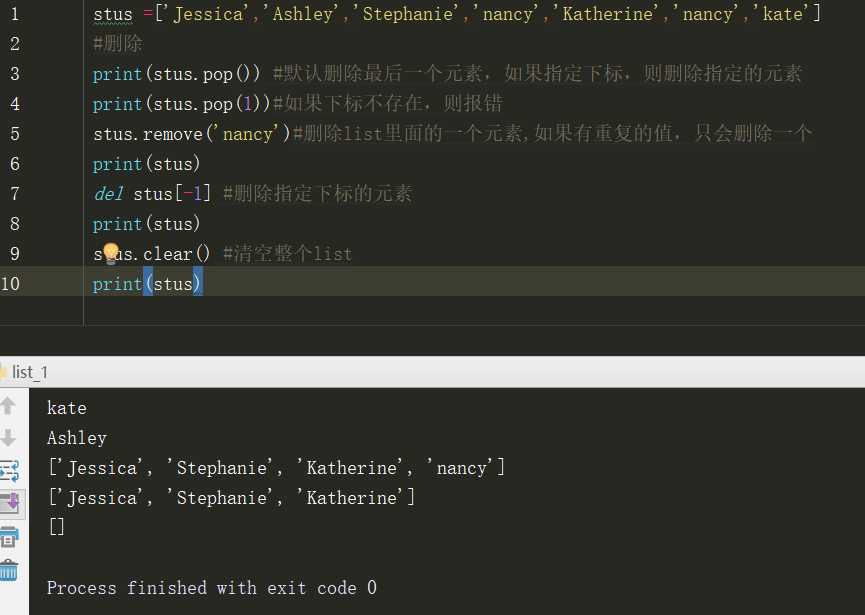The width and height of the screenshot is (865, 615).
Task: Click 'Ashley' output line in console
Action: tap(77, 438)
